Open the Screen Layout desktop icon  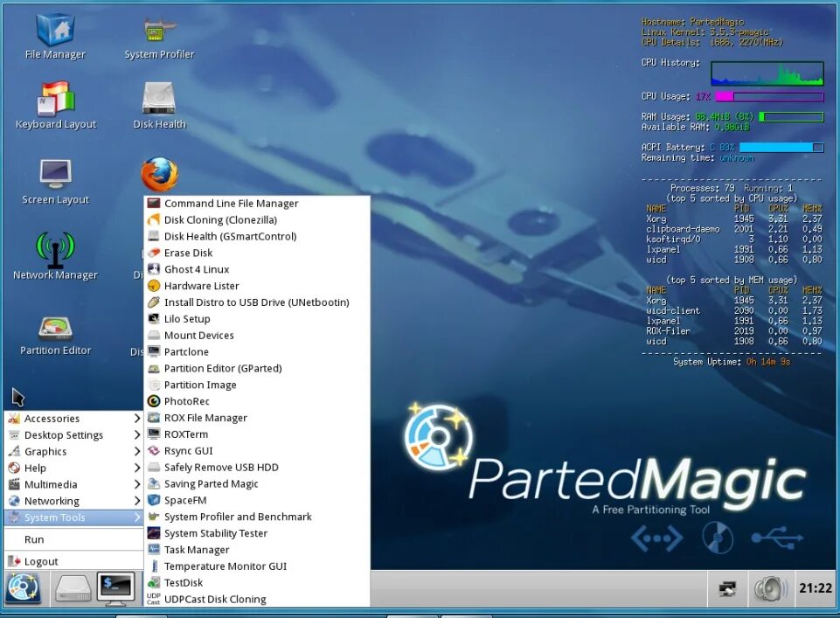(x=56, y=182)
